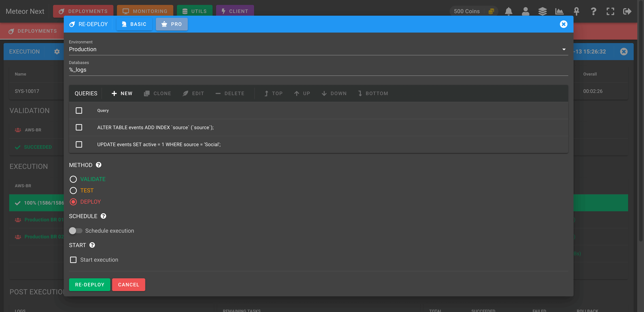
Task: Check the ALTER TABLE events query row
Action: (x=79, y=127)
